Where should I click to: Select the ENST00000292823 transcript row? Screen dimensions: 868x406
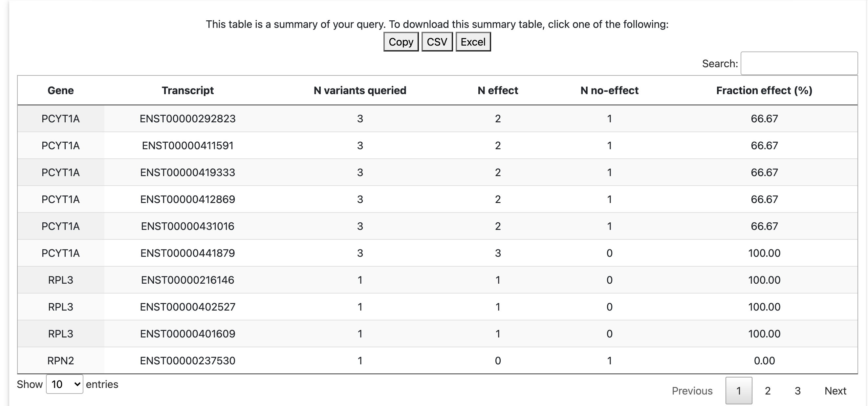coord(437,118)
